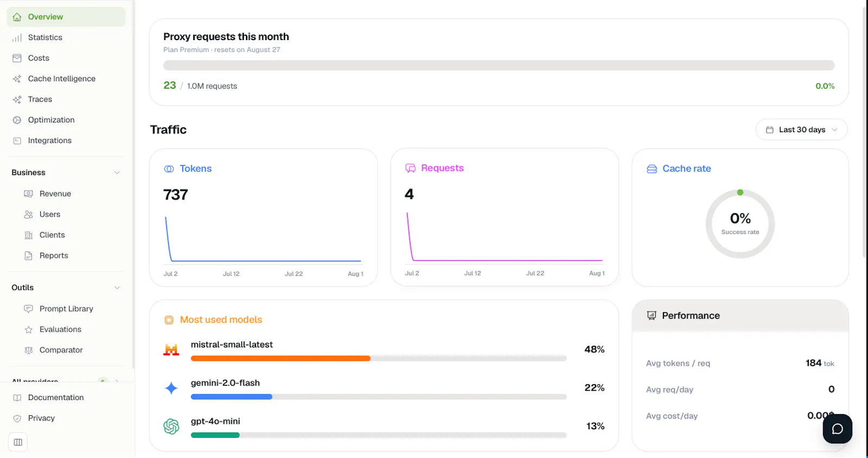Click the Requests chat bubbles icon
Image resolution: width=868 pixels, height=458 pixels.
point(410,169)
